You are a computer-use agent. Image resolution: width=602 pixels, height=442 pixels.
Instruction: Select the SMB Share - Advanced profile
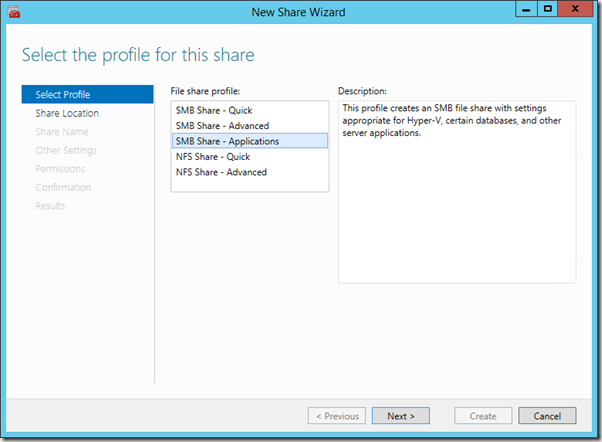250,126
